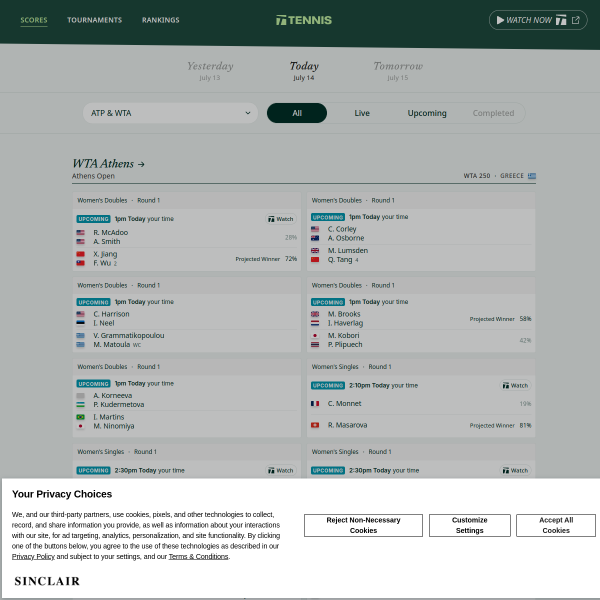Viewport: 600px width, 600px height.
Task: Click Watch icon on McAdoo/Smith match
Action: [x=281, y=219]
